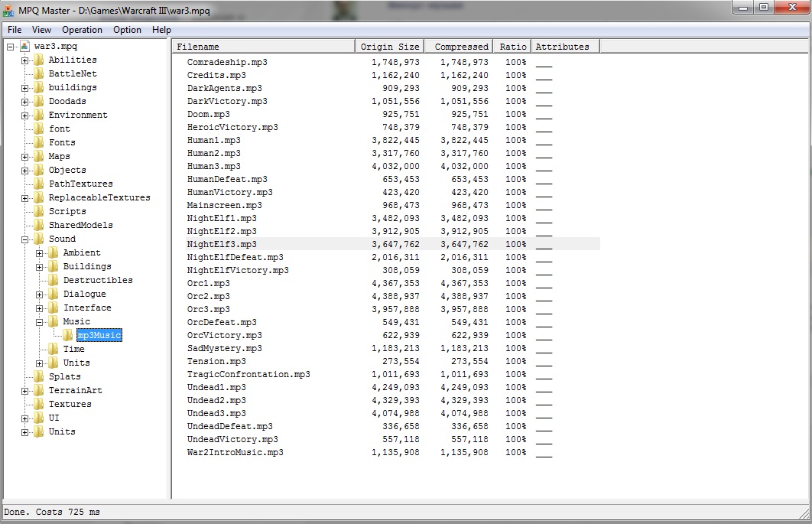
Task: Sort by Attributes column header
Action: (x=565, y=47)
